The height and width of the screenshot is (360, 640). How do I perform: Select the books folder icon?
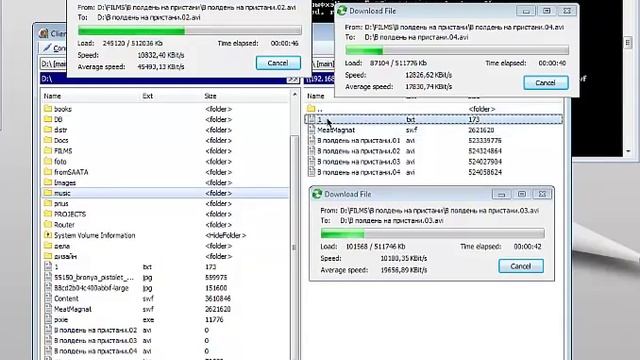click(x=48, y=109)
